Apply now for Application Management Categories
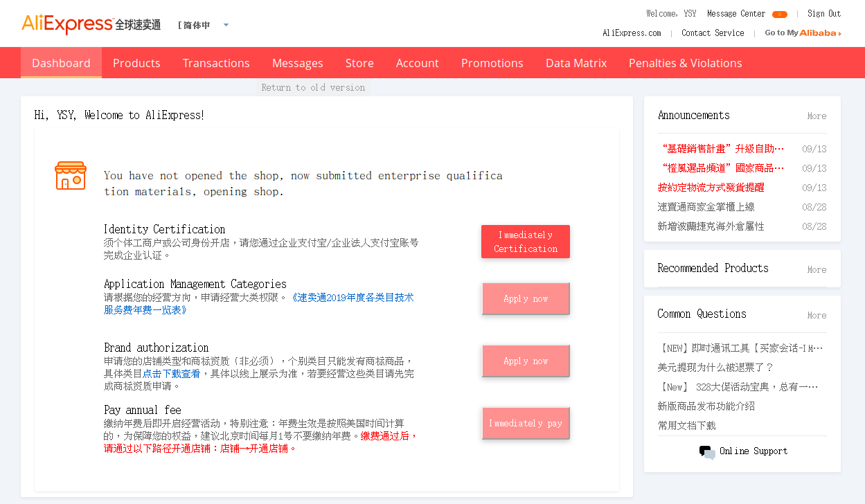The height and width of the screenshot is (504, 865). coord(526,298)
